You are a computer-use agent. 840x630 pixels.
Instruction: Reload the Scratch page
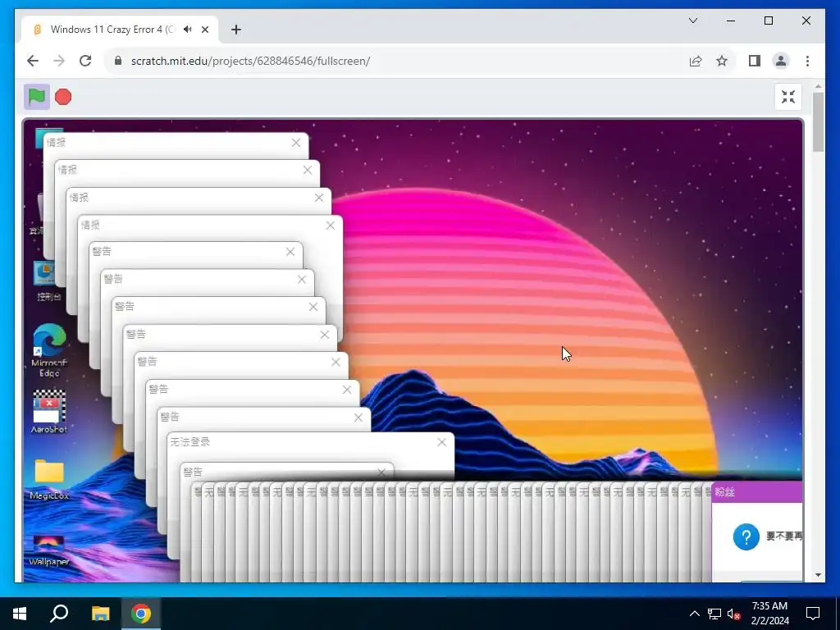click(x=85, y=61)
